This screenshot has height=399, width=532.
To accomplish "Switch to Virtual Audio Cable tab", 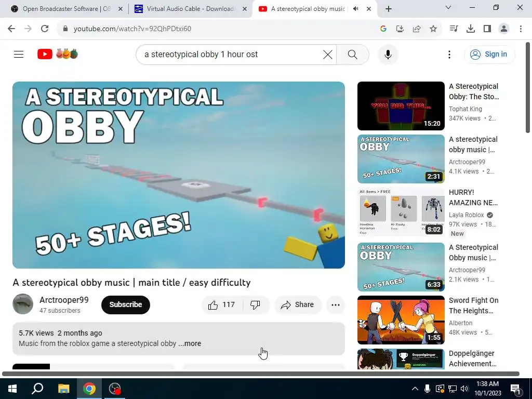I will point(190,9).
